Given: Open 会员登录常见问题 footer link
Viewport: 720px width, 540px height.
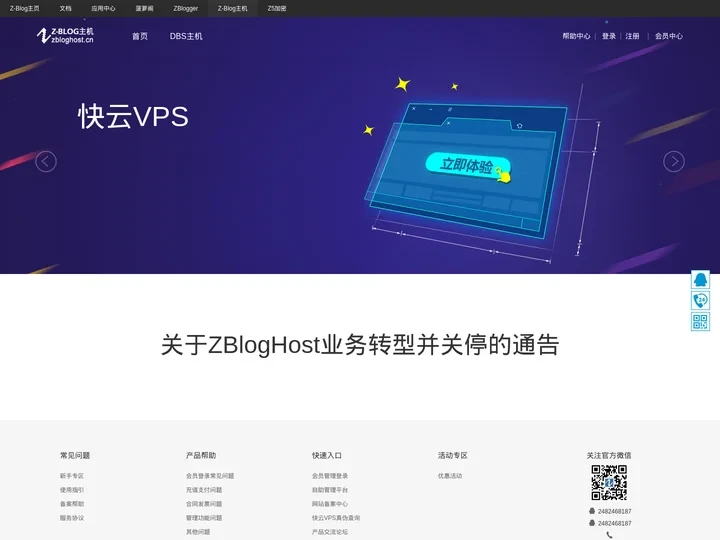Looking at the screenshot, I should coord(210,476).
